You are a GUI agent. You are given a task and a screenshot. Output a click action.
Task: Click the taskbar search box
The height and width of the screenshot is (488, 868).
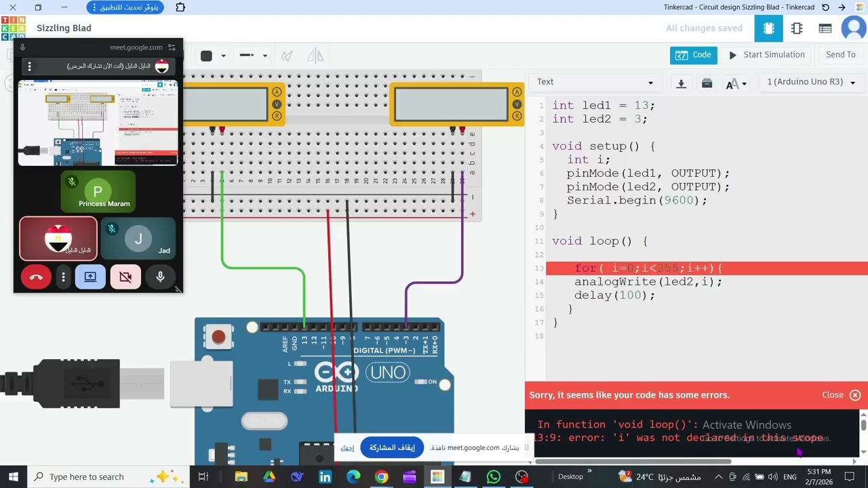(x=108, y=476)
